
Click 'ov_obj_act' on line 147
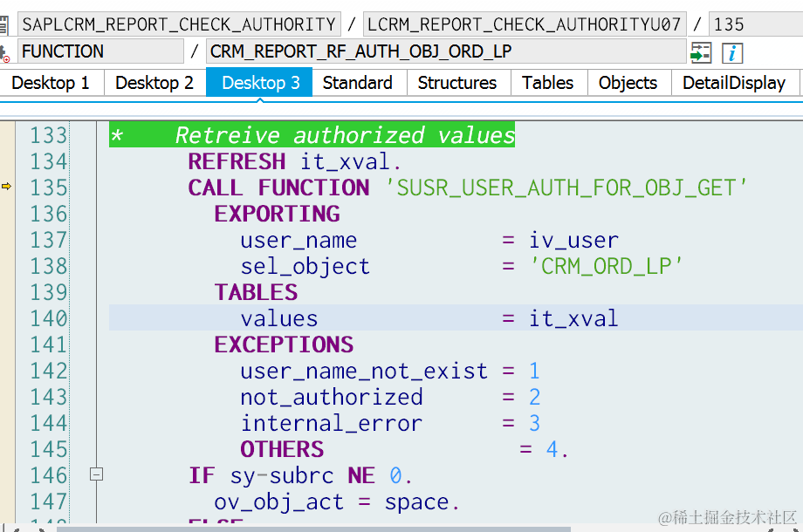(x=279, y=501)
